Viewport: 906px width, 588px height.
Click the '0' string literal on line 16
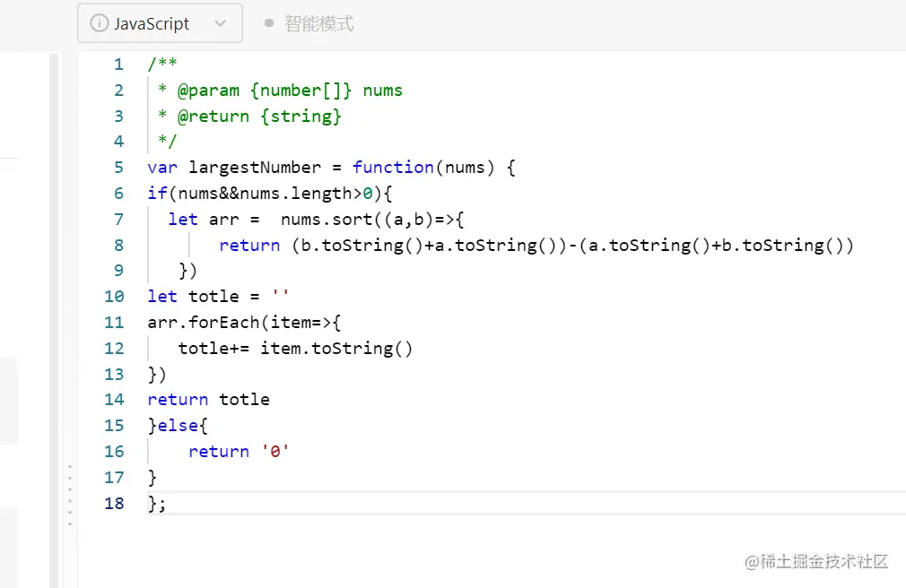click(x=275, y=451)
